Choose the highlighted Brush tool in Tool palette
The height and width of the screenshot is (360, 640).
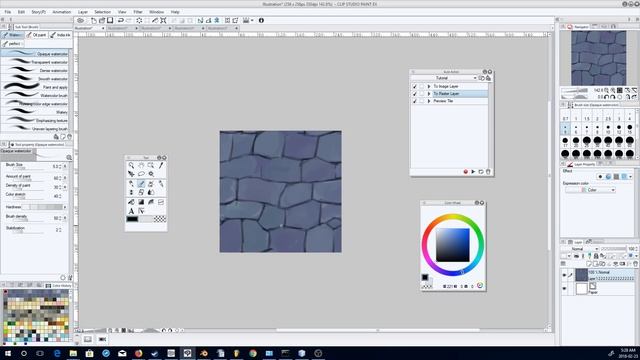pyautogui.click(x=141, y=184)
